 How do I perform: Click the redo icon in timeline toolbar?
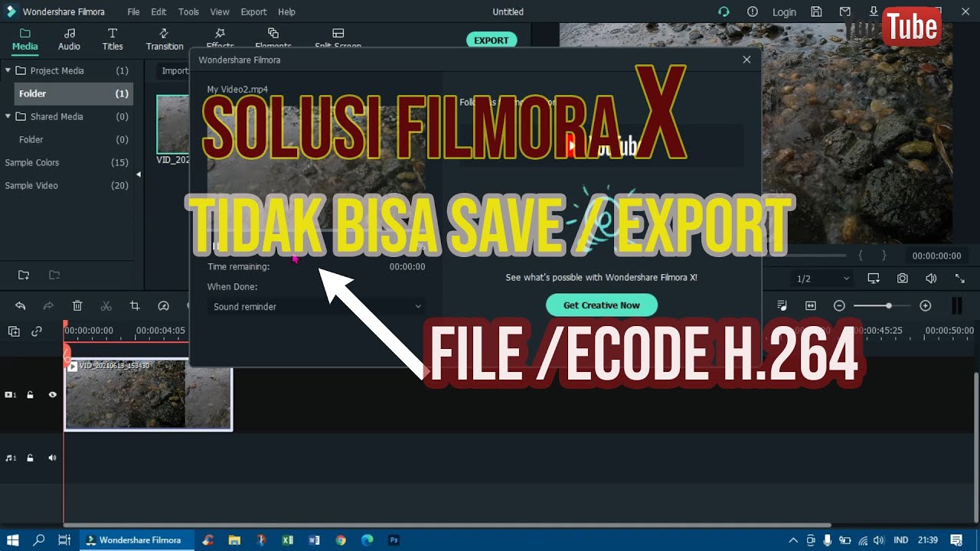click(48, 306)
